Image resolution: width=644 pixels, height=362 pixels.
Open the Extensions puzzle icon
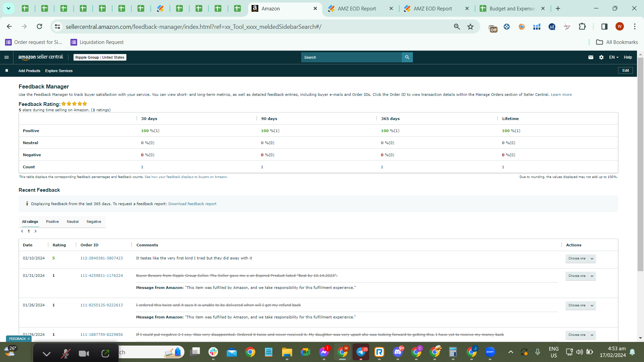pos(582,26)
